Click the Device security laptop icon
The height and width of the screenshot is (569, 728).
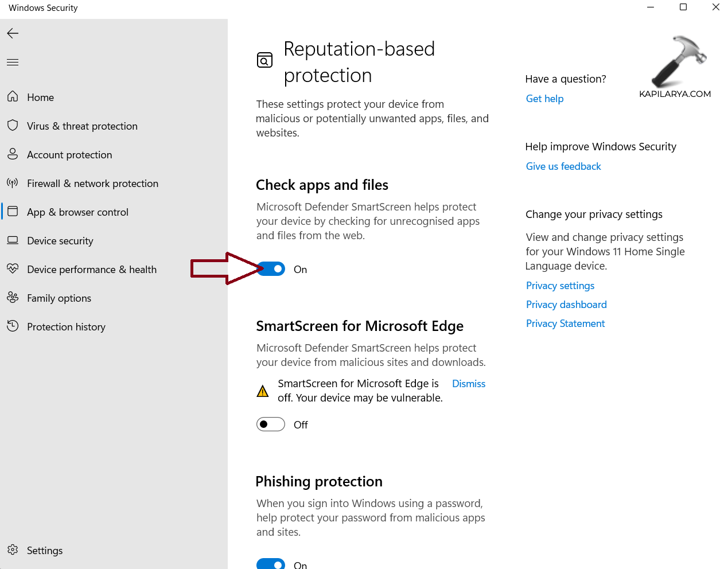(x=13, y=240)
